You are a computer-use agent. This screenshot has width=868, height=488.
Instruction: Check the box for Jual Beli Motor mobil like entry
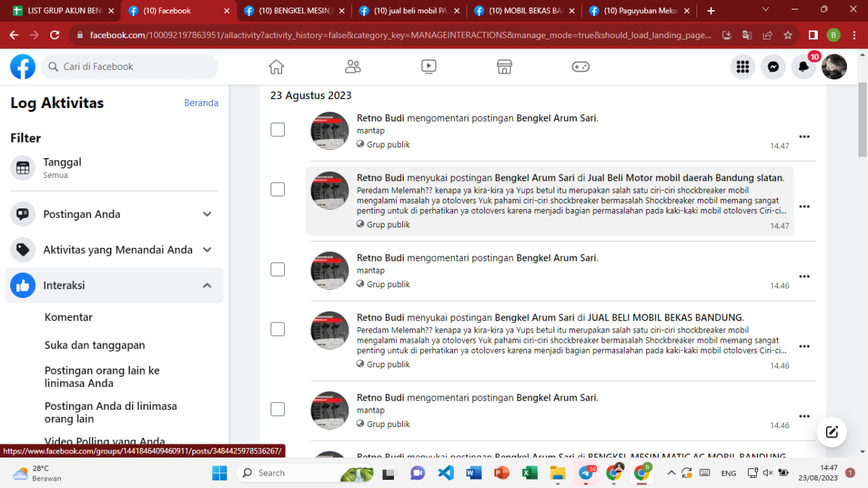(x=277, y=189)
